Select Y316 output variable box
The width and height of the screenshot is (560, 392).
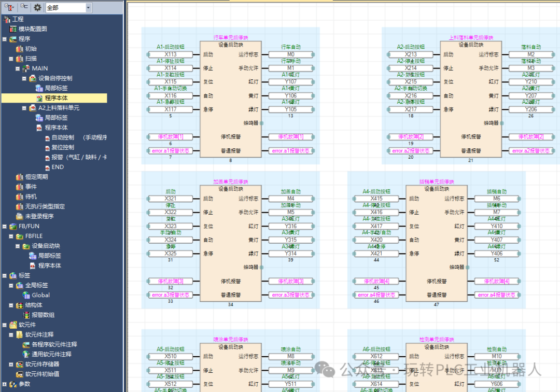pos(291,226)
